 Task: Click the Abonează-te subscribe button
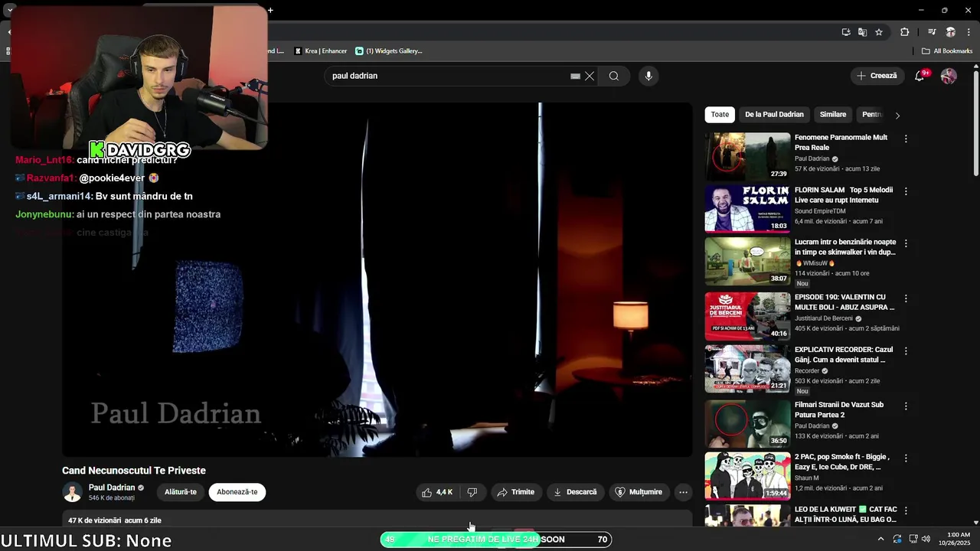click(237, 492)
